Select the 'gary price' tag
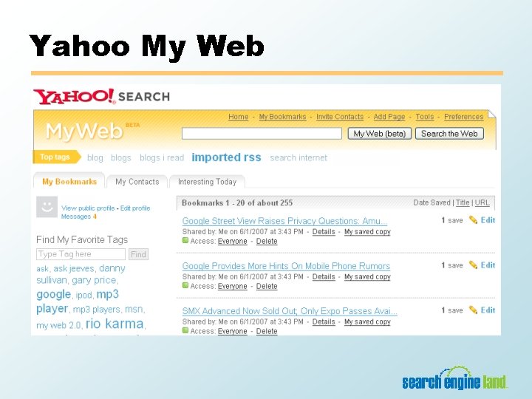This screenshot has height=399, width=532. pos(94,280)
